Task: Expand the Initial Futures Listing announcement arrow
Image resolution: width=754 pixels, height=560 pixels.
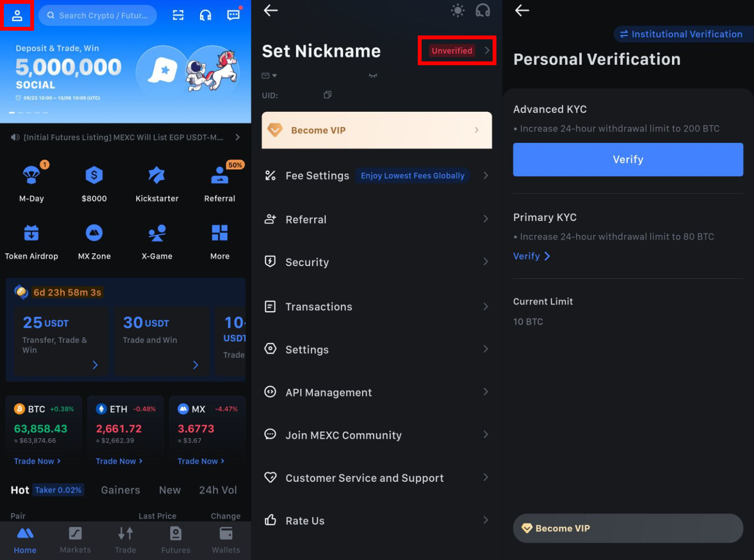Action: 237,137
